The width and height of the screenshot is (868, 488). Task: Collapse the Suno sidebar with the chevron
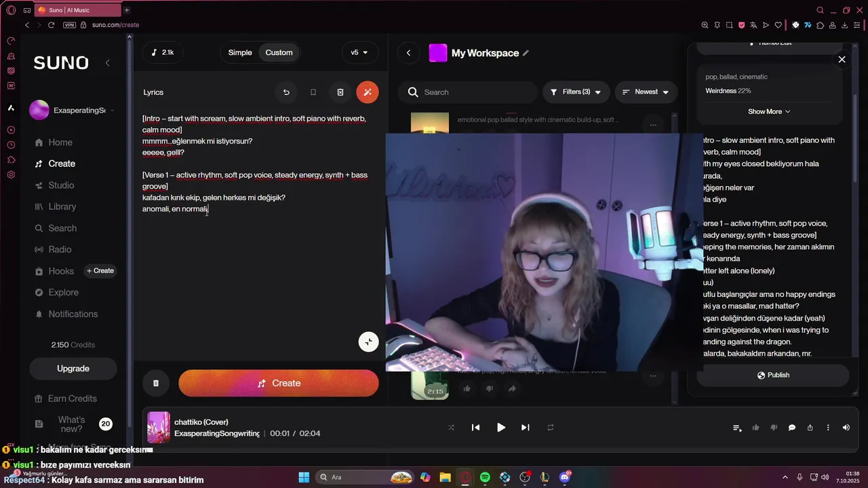coord(107,62)
